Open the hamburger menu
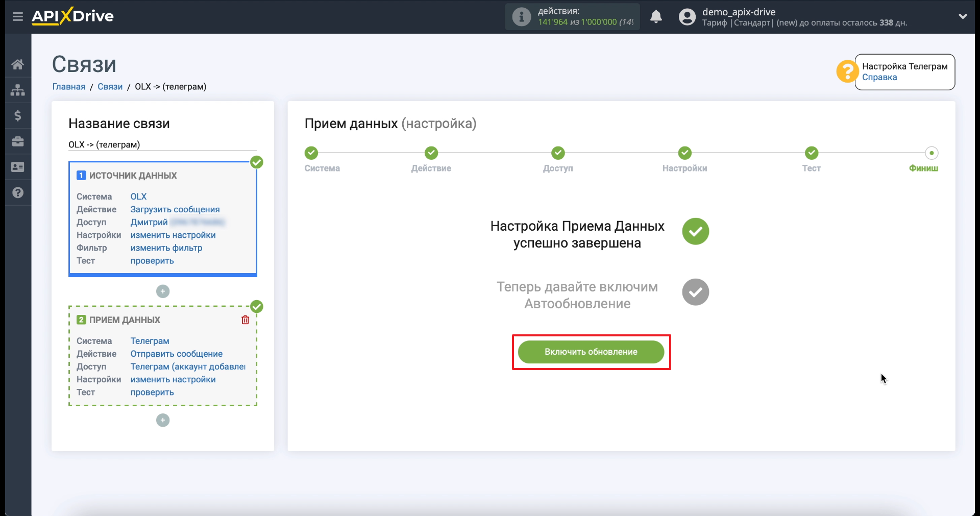The height and width of the screenshot is (516, 980). point(18,16)
